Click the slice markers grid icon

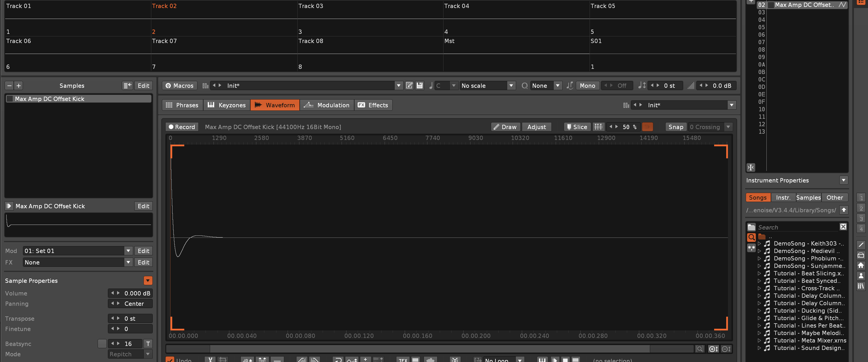(x=598, y=127)
